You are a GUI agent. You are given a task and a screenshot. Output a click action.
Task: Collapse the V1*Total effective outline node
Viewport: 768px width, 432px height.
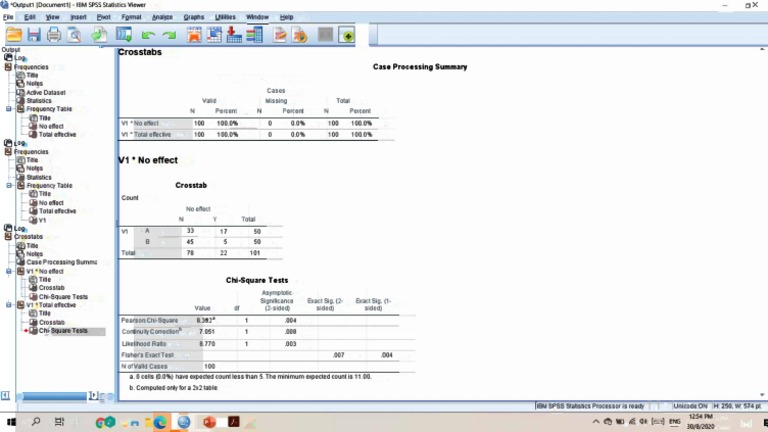coord(9,305)
